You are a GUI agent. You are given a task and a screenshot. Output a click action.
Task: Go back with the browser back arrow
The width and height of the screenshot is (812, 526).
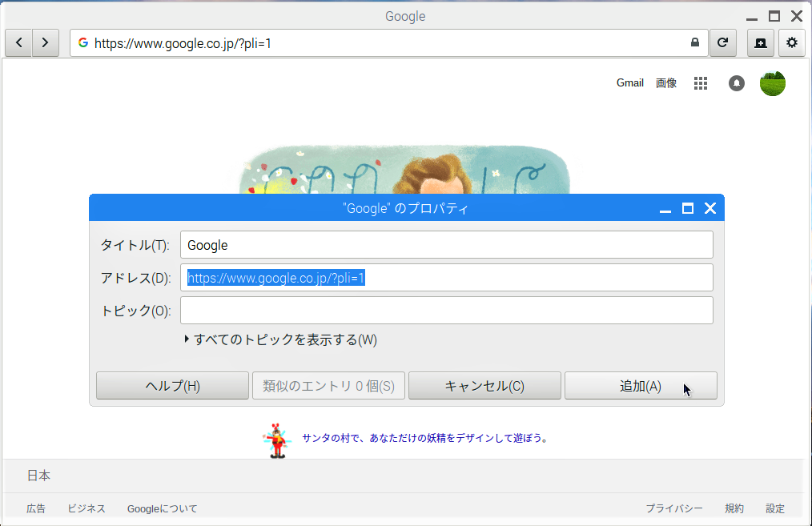(x=18, y=43)
